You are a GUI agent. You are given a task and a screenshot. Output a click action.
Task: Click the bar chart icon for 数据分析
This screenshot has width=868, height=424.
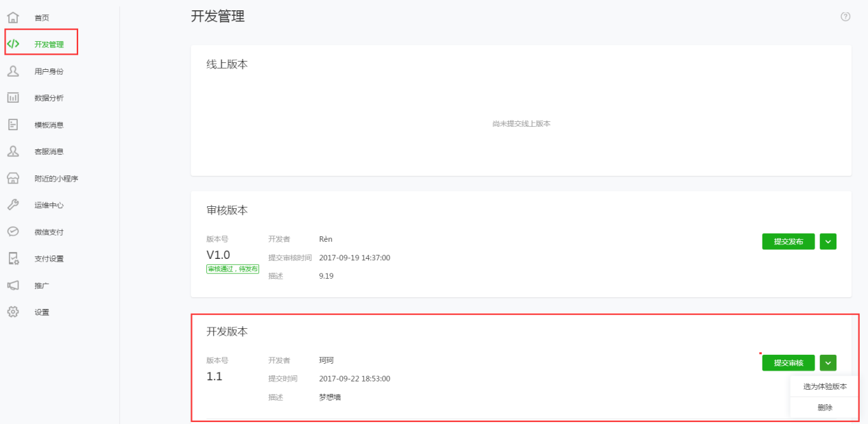click(x=13, y=97)
